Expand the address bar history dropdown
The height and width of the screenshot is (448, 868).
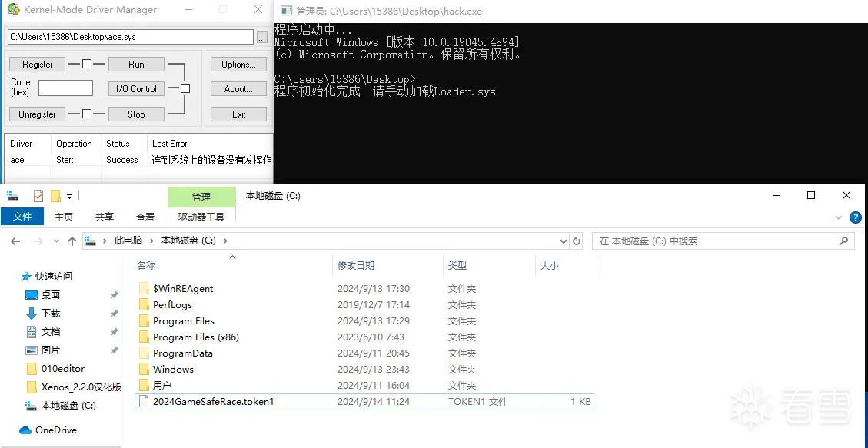point(564,241)
